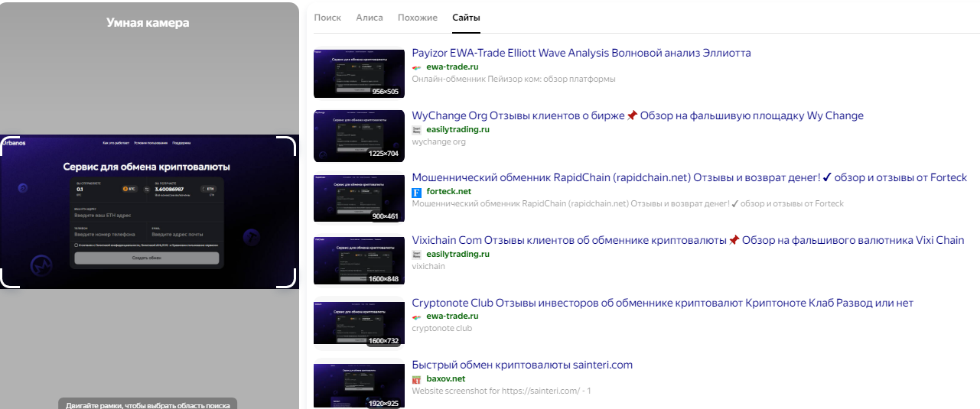The width and height of the screenshot is (980, 409).
Task: Click the ewa-trade.ru favicon in first result
Action: 416,67
